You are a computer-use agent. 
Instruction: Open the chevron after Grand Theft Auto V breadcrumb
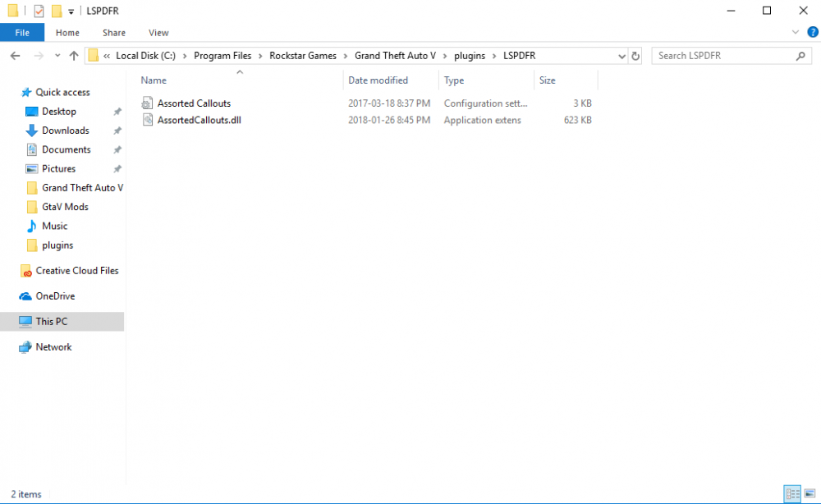tap(445, 56)
